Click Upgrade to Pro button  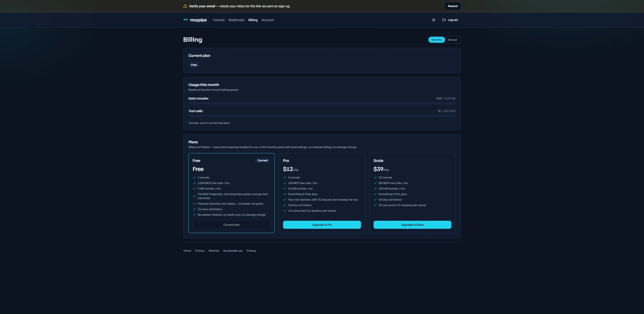click(x=322, y=225)
